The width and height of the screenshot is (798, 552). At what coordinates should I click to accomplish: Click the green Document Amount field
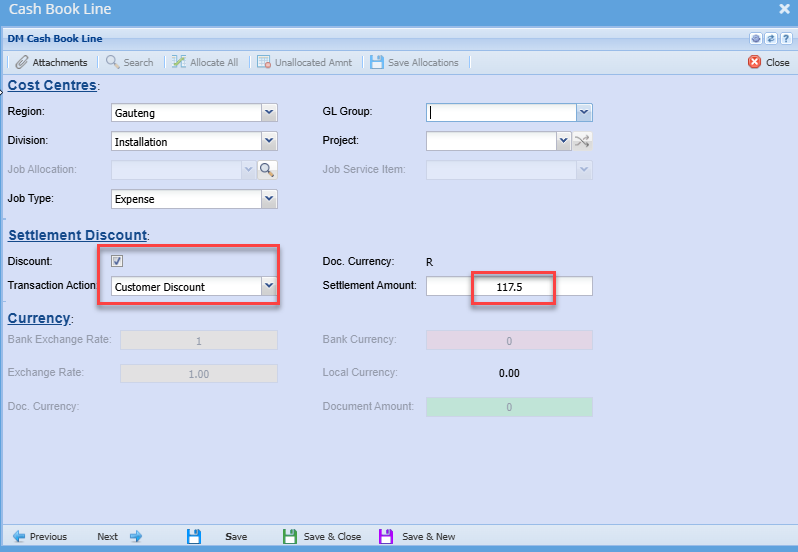(509, 407)
